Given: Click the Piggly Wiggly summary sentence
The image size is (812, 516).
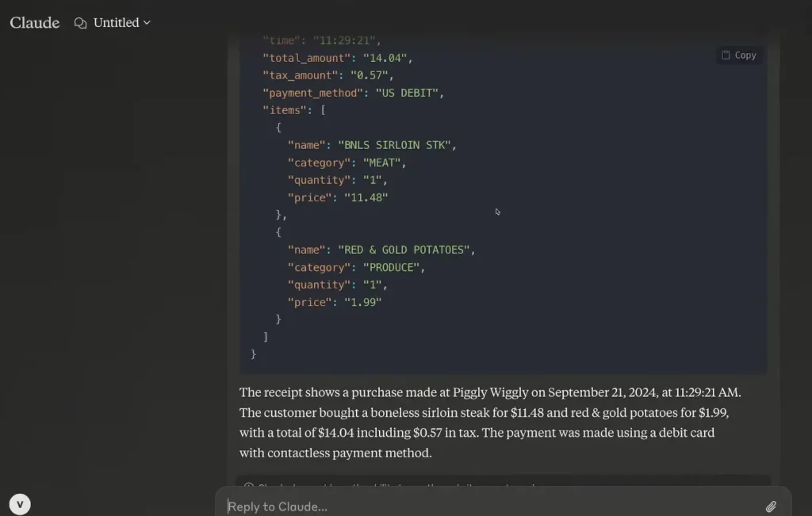Looking at the screenshot, I should (490, 392).
